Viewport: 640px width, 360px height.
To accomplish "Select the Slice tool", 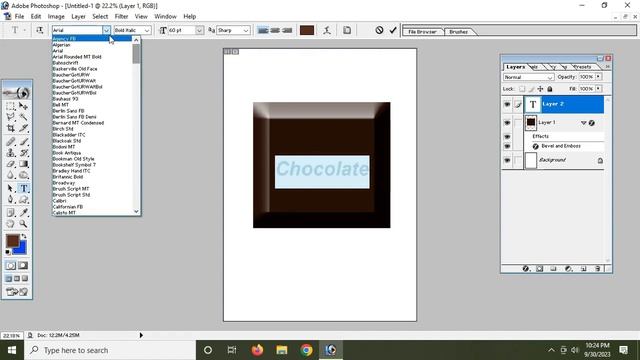I will pyautogui.click(x=23, y=128).
